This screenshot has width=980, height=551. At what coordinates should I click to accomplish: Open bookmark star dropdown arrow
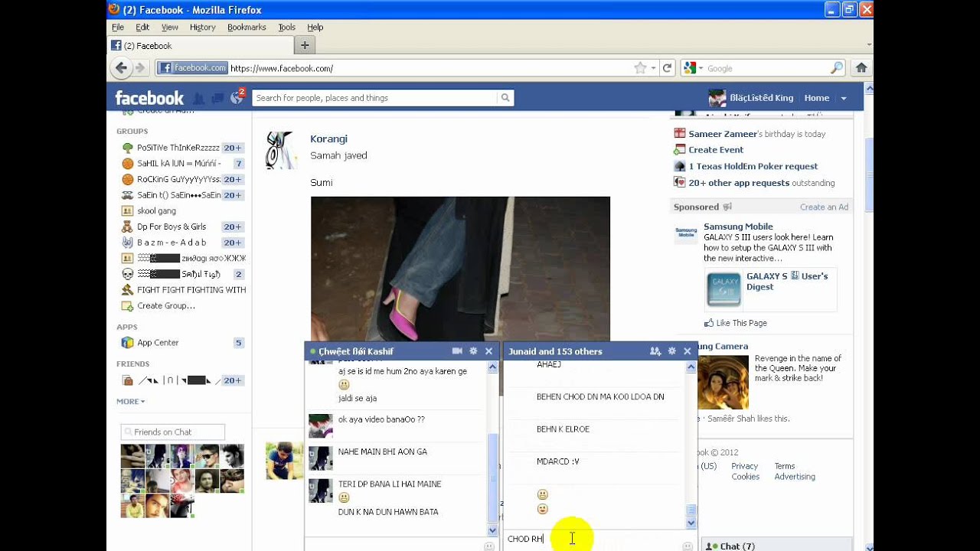(x=653, y=68)
